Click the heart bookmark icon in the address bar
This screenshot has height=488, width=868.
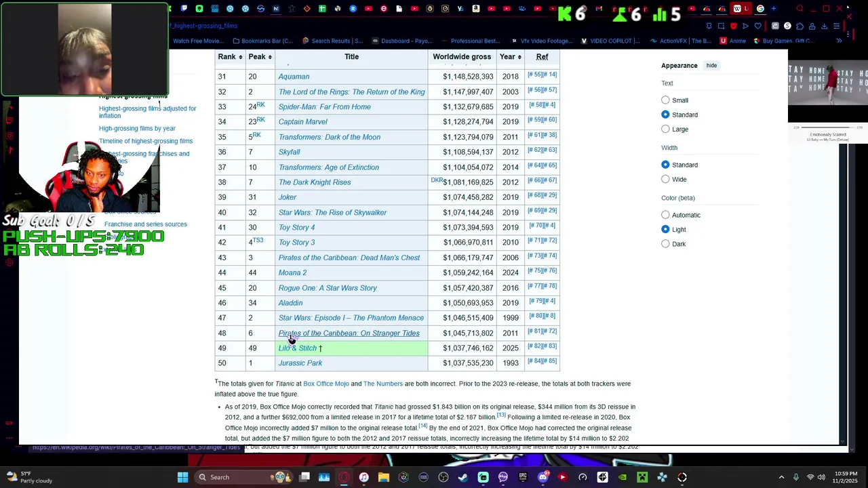pyautogui.click(x=757, y=26)
